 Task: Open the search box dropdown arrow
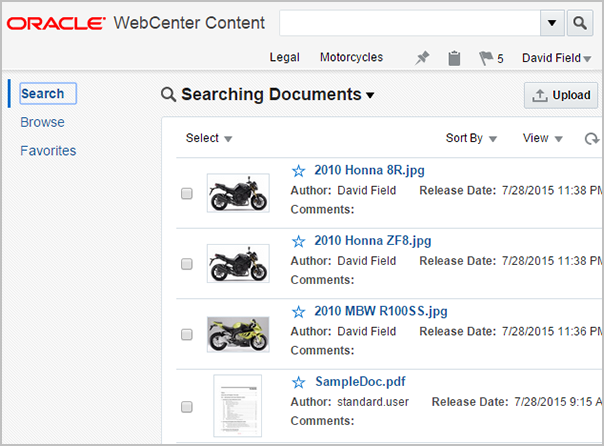(552, 23)
